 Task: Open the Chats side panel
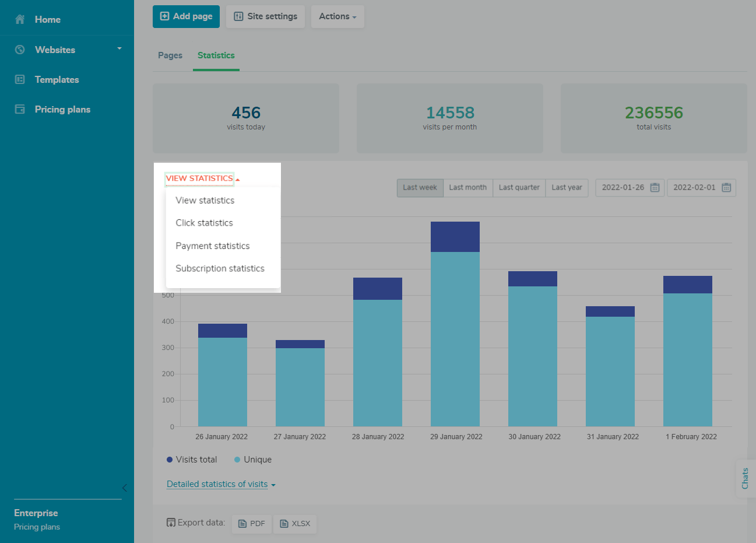pyautogui.click(x=745, y=478)
